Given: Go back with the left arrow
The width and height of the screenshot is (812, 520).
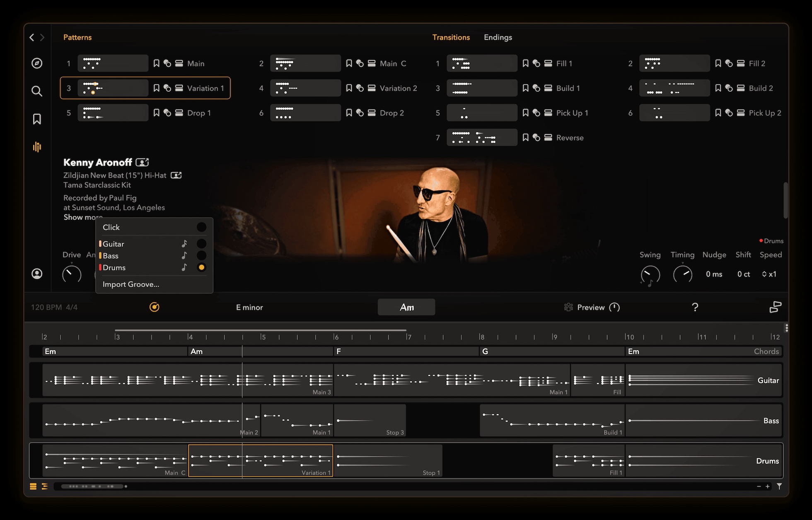Looking at the screenshot, I should pos(32,37).
